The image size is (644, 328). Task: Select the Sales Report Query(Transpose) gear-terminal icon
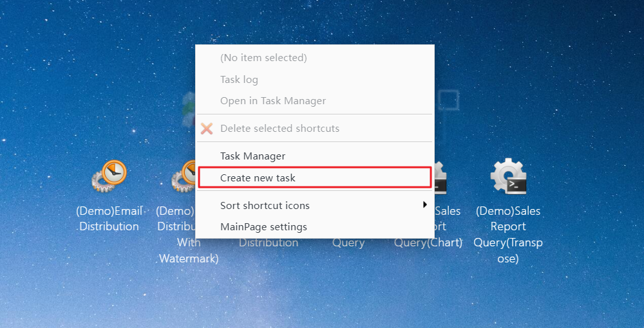[508, 176]
